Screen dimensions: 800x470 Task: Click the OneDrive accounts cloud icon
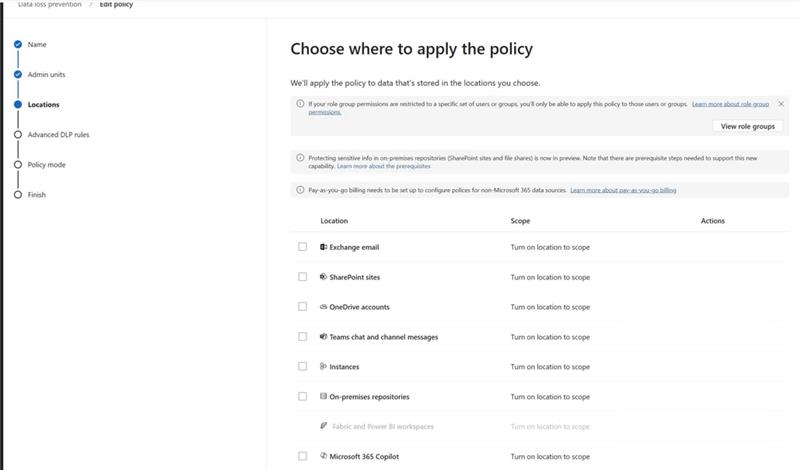323,307
